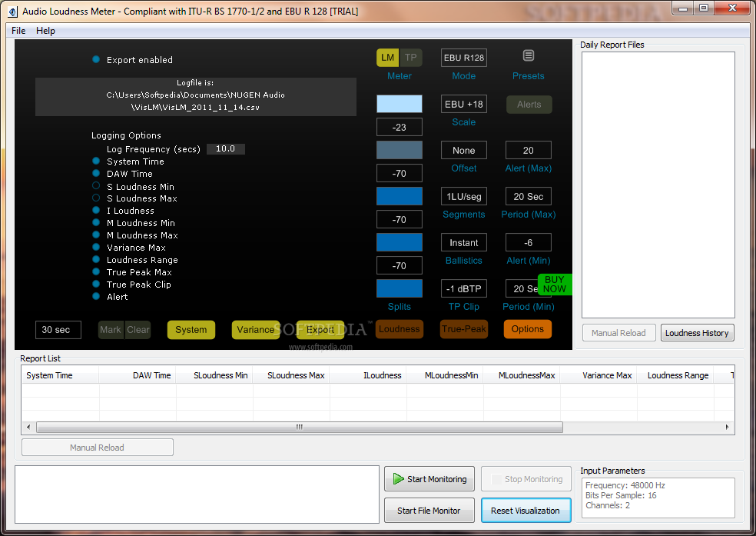Change the 20 Sec Period (Max) value
Image resolution: width=756 pixels, height=536 pixels.
click(x=529, y=196)
